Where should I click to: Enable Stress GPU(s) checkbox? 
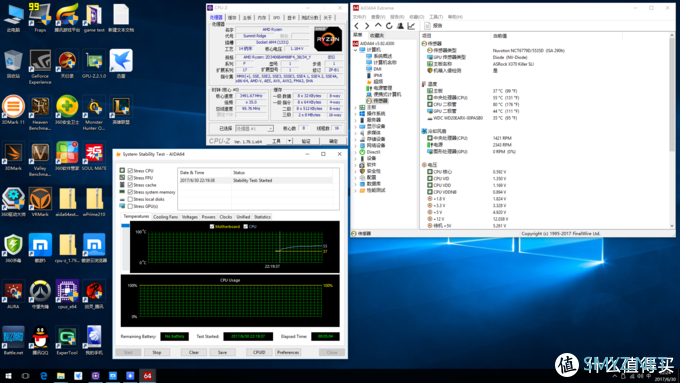click(130, 206)
